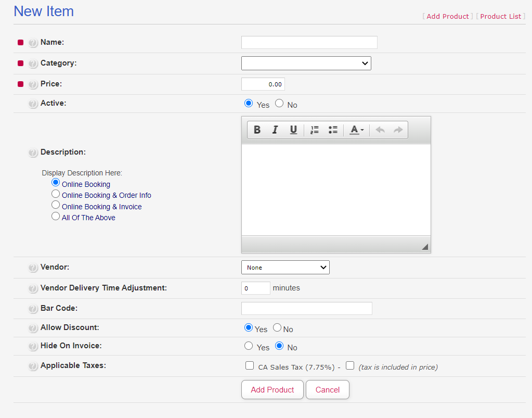Focus the Price input field
The image size is (532, 418).
tap(263, 84)
